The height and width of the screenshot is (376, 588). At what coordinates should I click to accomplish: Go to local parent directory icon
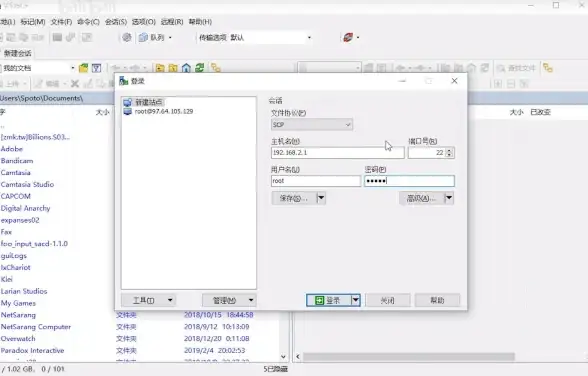[160, 68]
